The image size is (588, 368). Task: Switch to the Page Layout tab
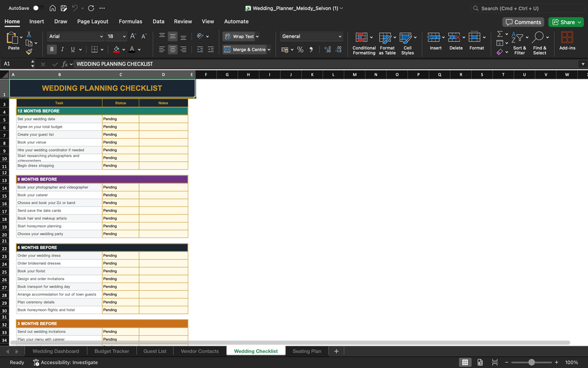[x=92, y=21]
